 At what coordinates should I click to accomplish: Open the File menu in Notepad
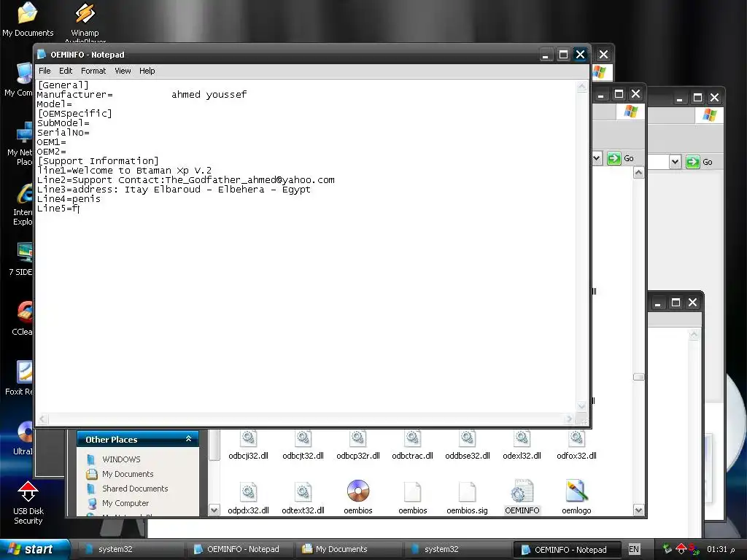point(44,71)
